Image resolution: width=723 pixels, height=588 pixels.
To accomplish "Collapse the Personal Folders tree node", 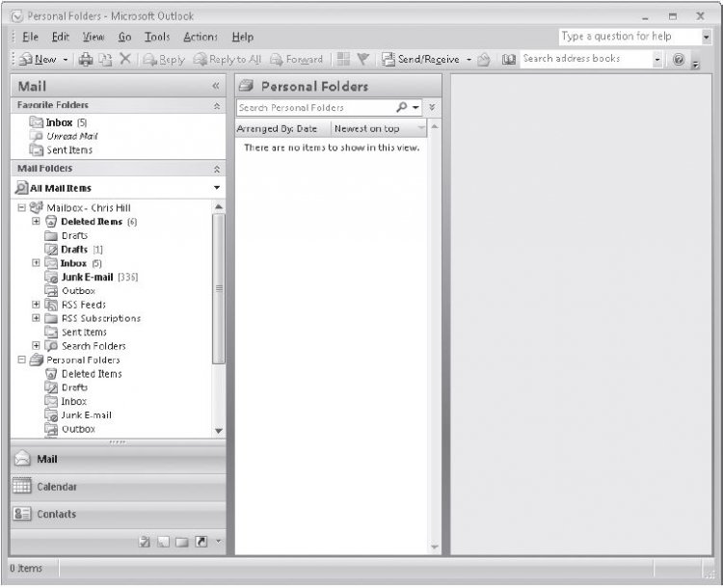I will point(21,360).
